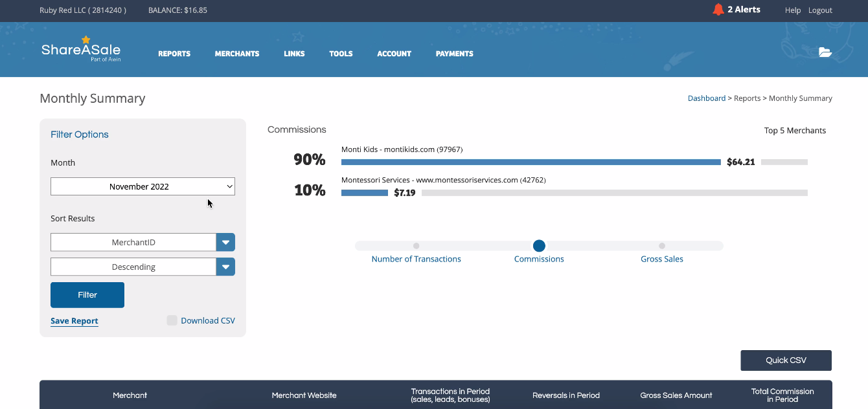Click the Logout link

[820, 10]
